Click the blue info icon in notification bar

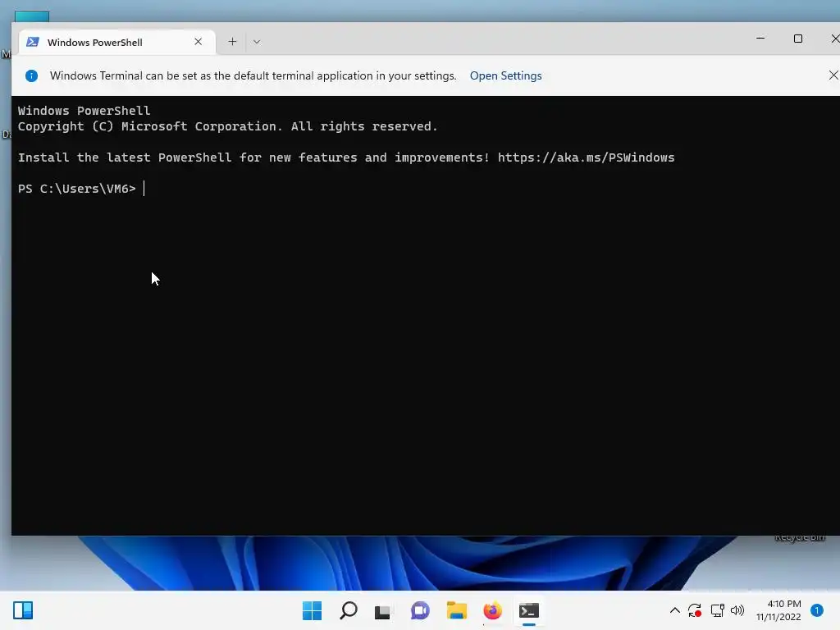click(32, 75)
